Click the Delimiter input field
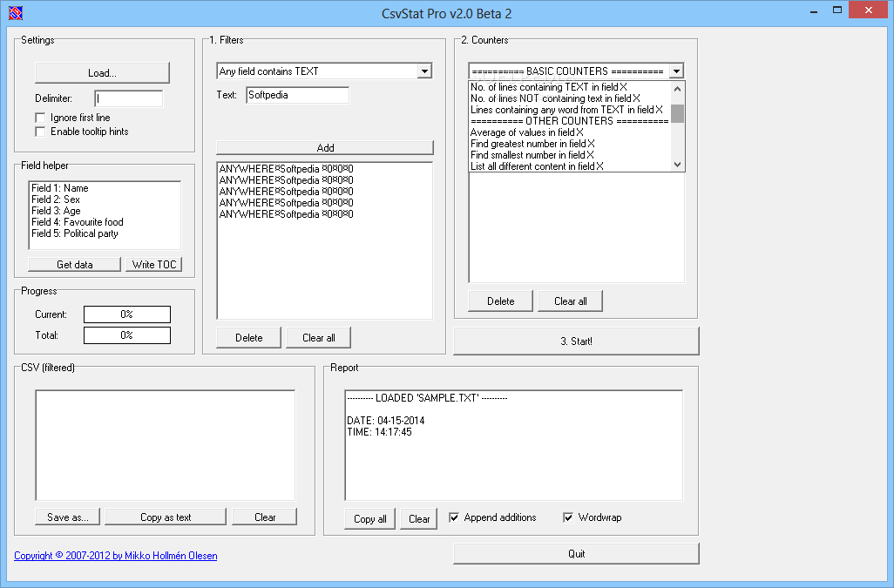The image size is (894, 588). coord(128,98)
